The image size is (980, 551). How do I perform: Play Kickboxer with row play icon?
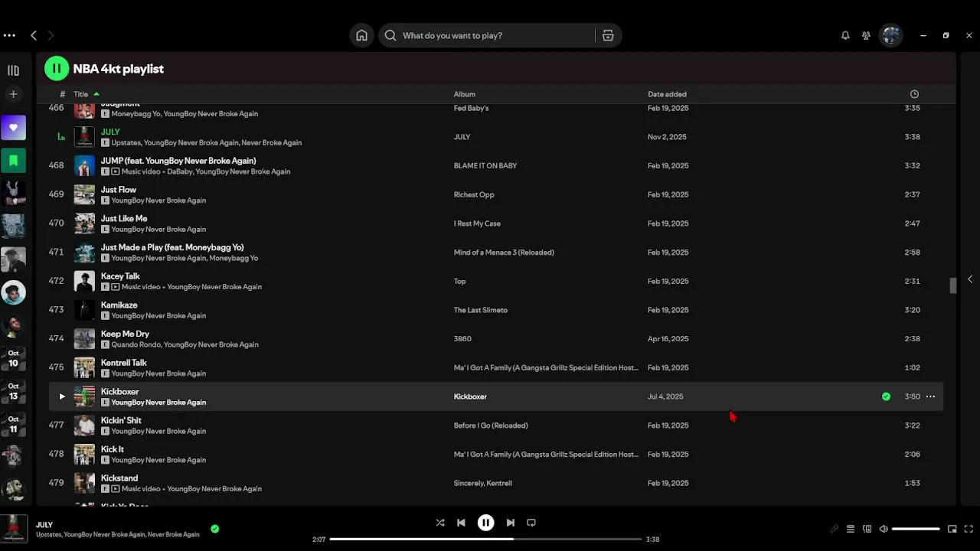click(x=62, y=396)
